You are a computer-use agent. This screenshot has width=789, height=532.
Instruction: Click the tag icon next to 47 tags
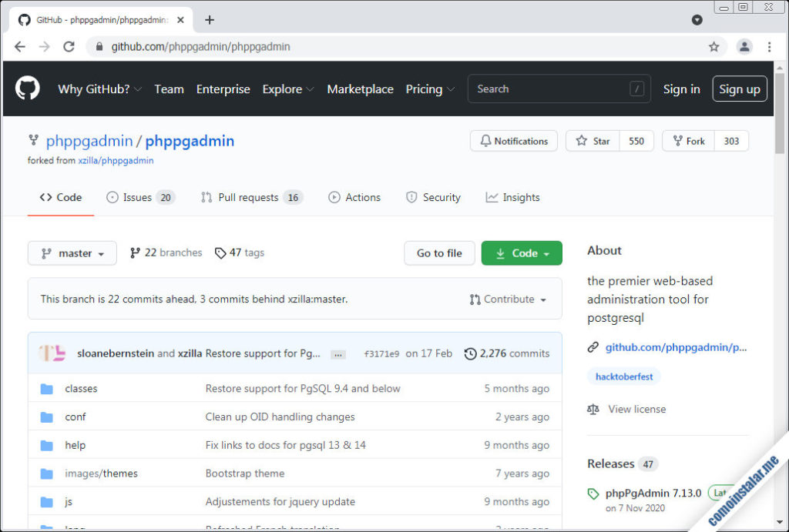[220, 253]
